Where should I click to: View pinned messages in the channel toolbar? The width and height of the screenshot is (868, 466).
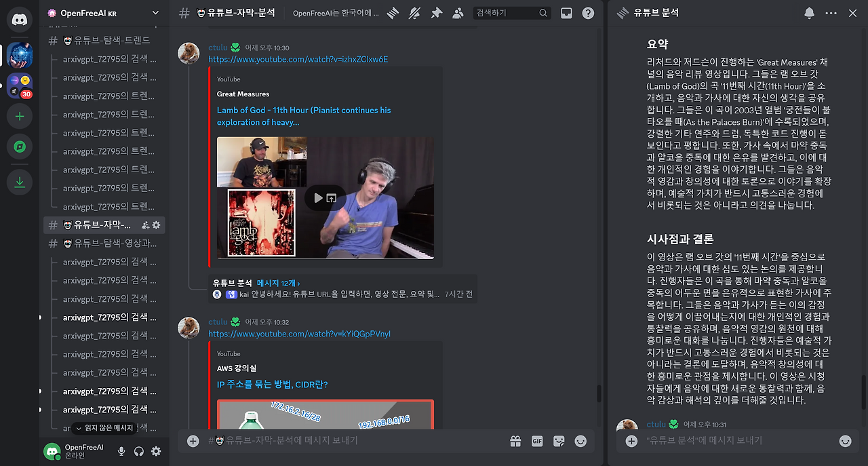[x=436, y=12]
